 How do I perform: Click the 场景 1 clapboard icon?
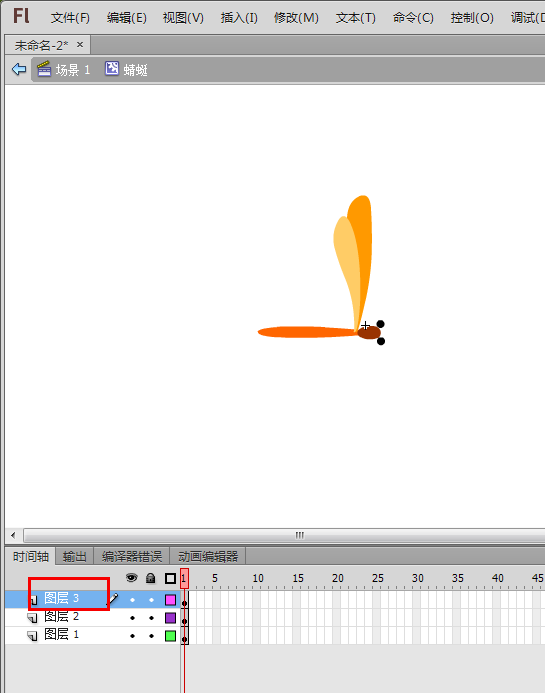click(x=44, y=69)
